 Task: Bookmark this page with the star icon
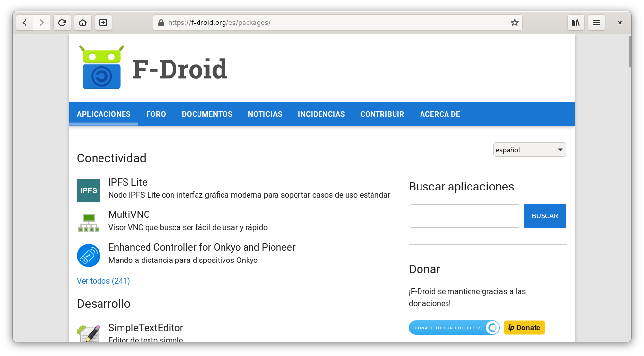point(514,23)
